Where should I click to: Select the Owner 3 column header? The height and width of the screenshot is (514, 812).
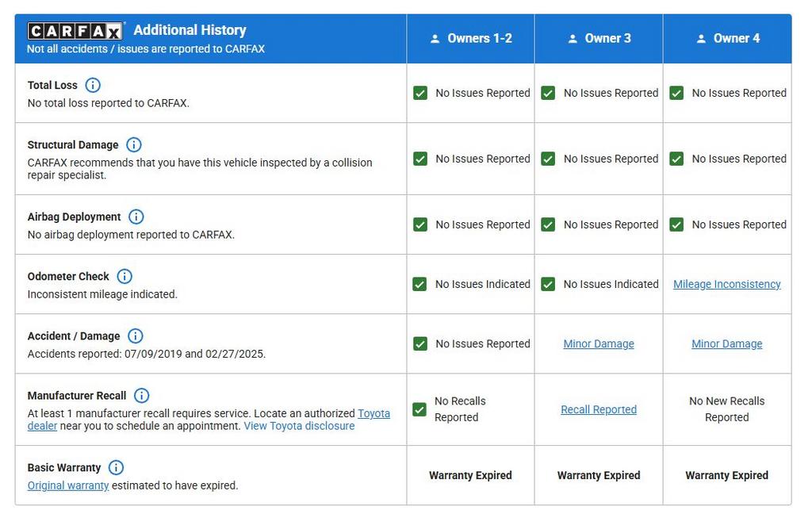[x=599, y=38]
